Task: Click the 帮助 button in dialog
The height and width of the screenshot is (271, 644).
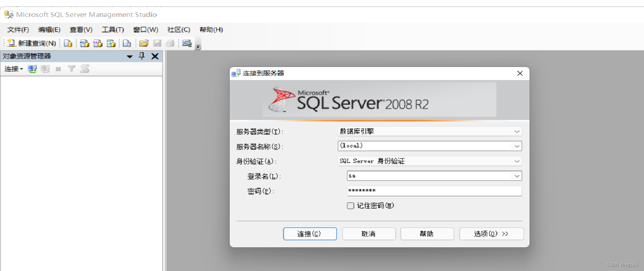Action: click(x=427, y=234)
